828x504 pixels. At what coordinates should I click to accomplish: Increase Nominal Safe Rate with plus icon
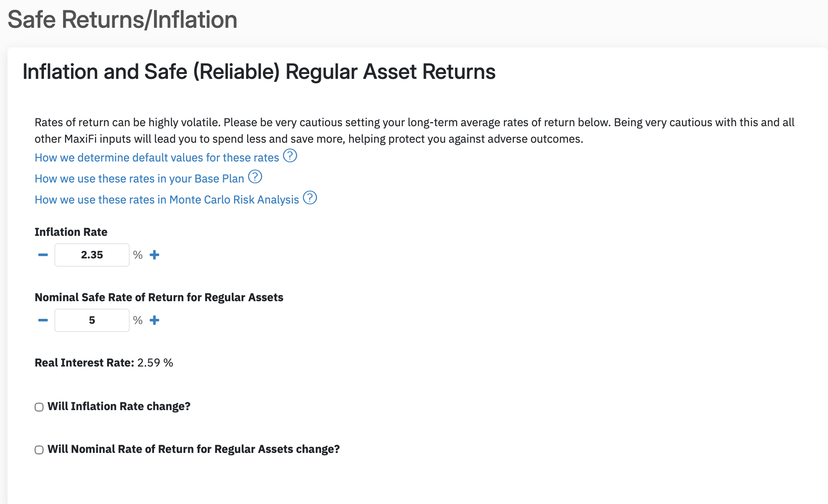click(154, 320)
